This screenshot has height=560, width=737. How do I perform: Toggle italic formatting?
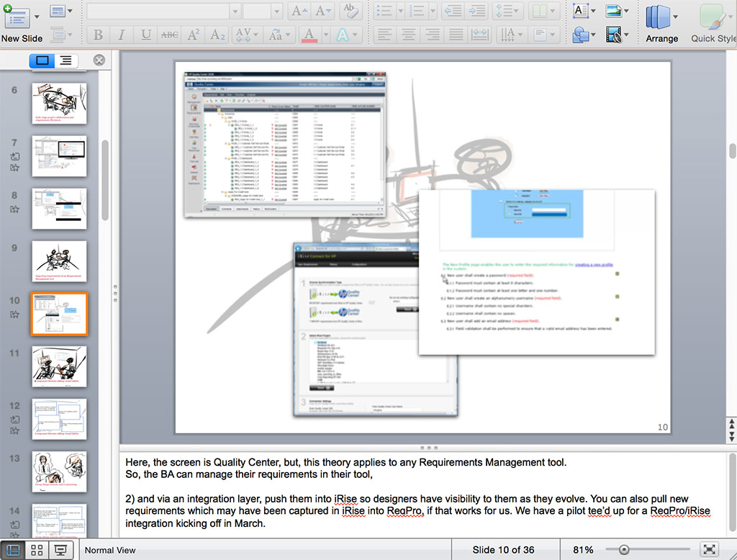click(122, 35)
